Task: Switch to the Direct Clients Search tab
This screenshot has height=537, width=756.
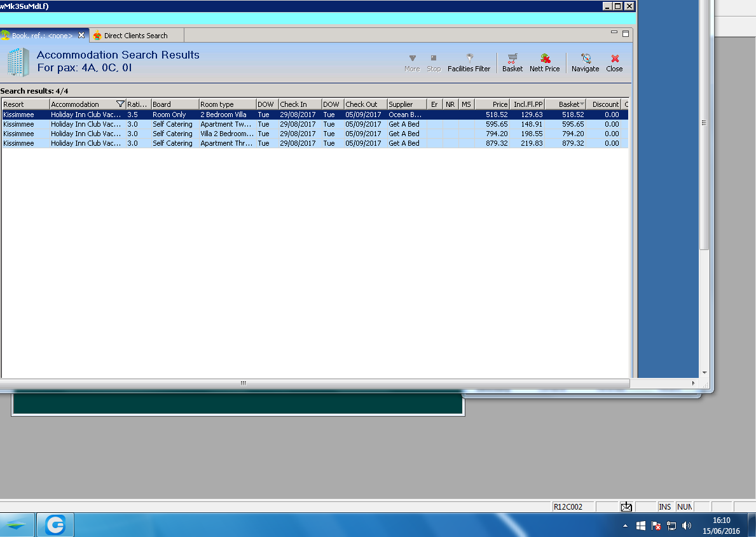Action: pos(135,35)
